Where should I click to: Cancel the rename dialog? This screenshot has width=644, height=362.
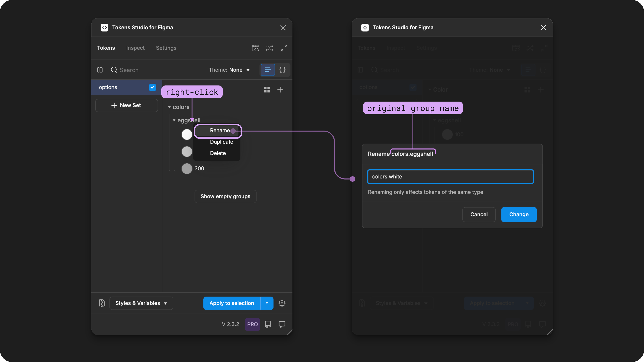[479, 214]
